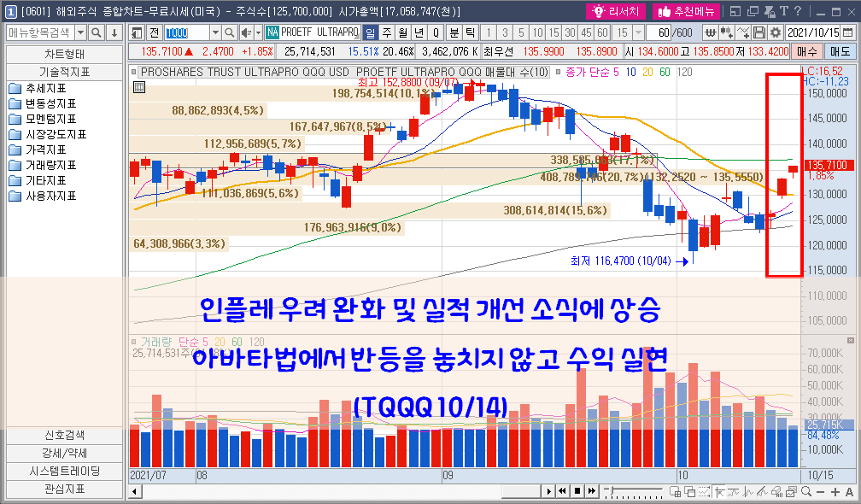Image resolution: width=861 pixels, height=504 pixels.
Task: Select the 틱 tick period toggle
Action: click(471, 33)
